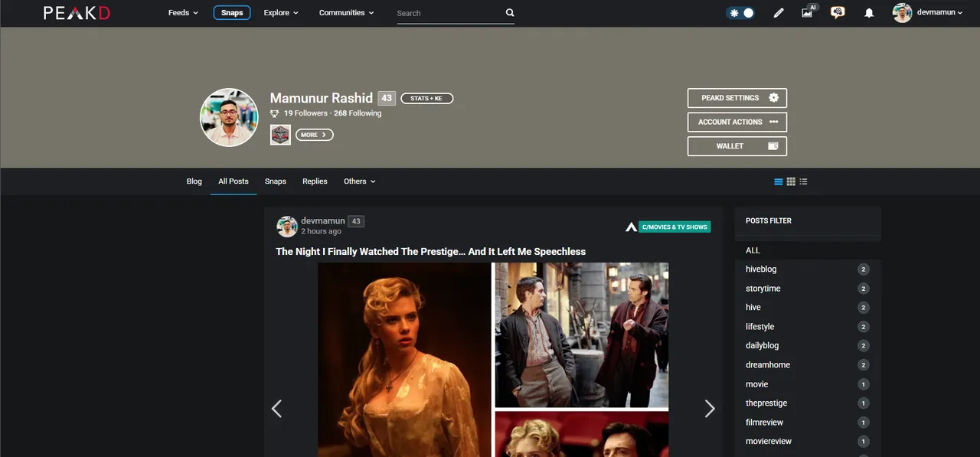Open the post's left portrait image

[404, 360]
